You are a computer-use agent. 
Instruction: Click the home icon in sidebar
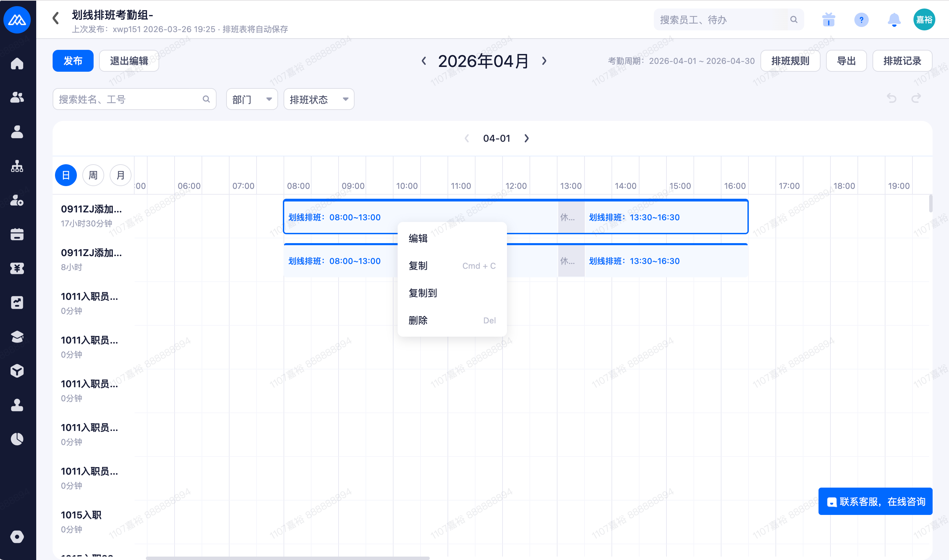17,64
